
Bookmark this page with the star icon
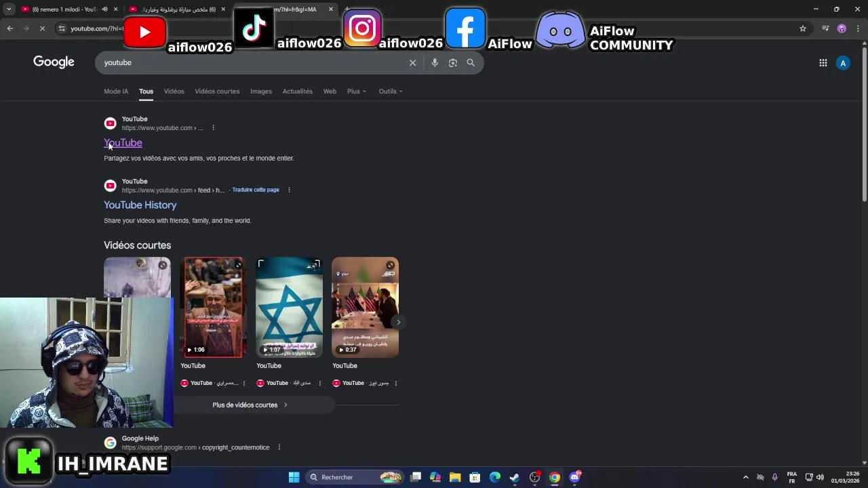pos(803,28)
